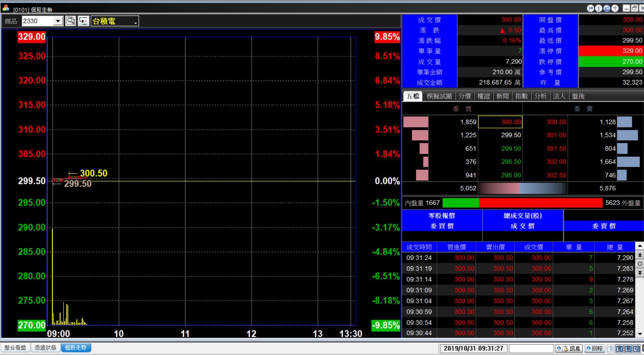Click the 昨量 value 32,323
This screenshot has width=644, height=355.
coord(632,82)
